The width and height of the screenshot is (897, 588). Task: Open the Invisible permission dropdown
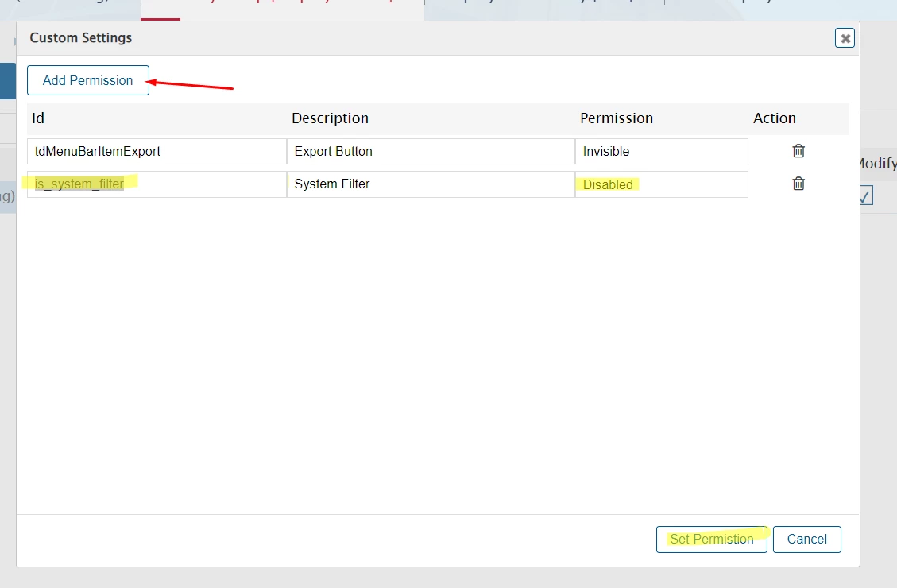tap(661, 152)
